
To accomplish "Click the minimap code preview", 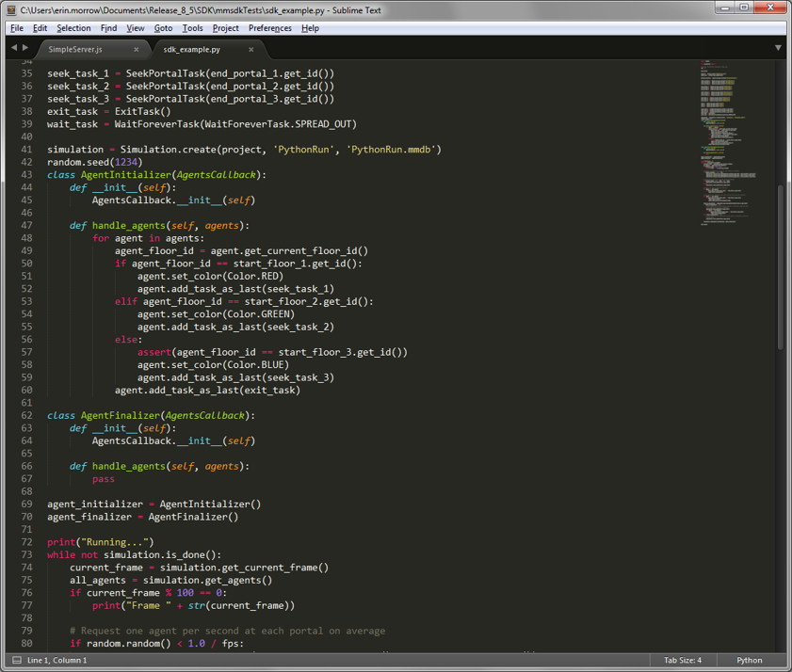I will click(730, 141).
